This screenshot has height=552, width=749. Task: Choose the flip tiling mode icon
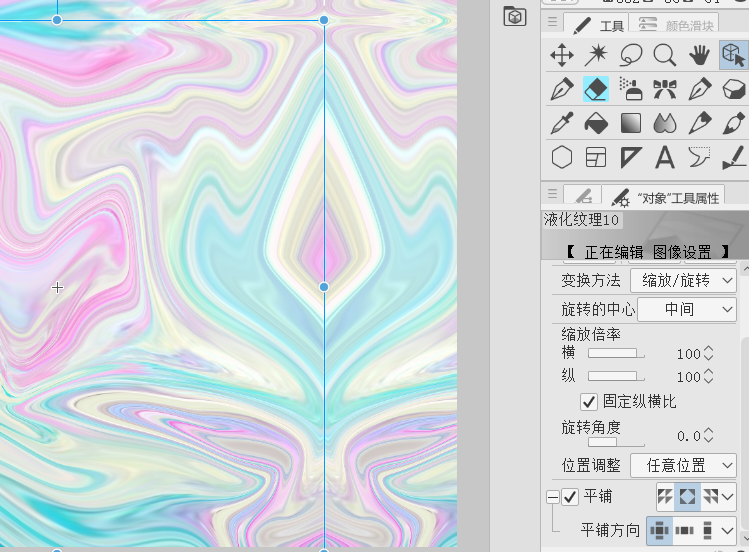[x=688, y=496]
